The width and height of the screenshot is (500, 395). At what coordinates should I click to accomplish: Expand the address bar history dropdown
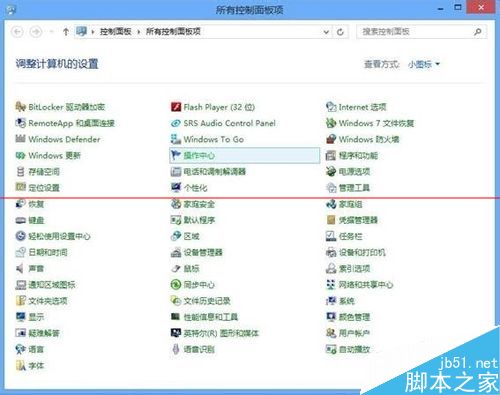[x=326, y=32]
